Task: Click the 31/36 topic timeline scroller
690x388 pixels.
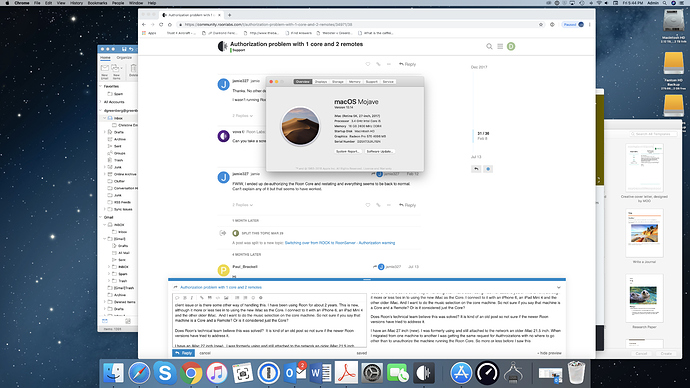Action: point(483,135)
